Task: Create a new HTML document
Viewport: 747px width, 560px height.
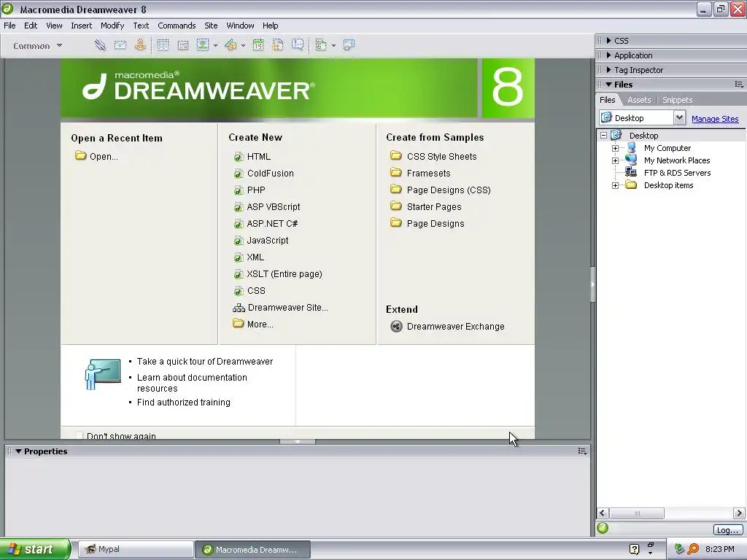Action: point(252,157)
